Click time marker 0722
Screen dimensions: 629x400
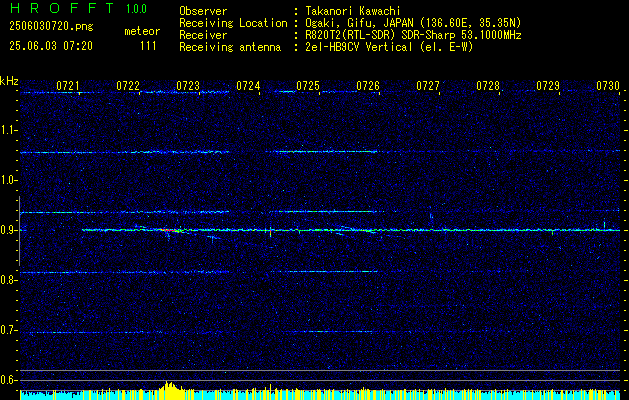point(128,85)
